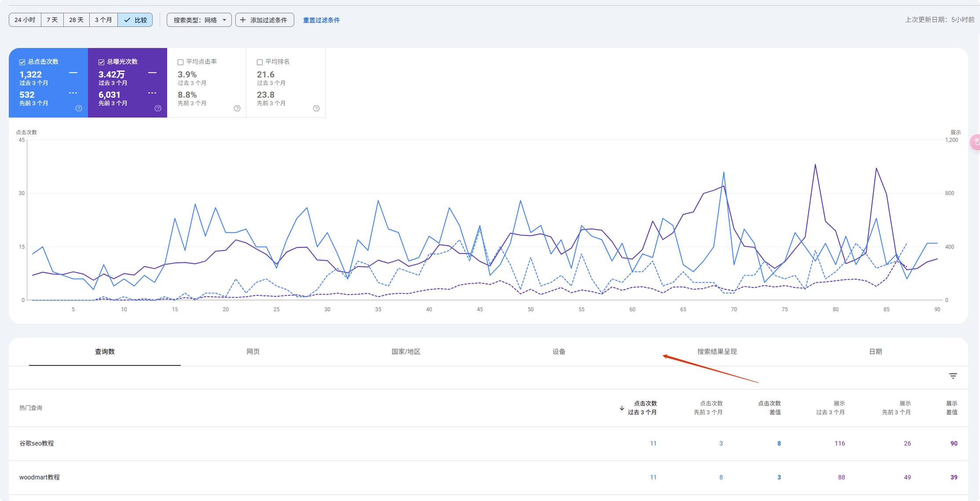
Task: Enable the 平均排名 checkbox
Action: pyautogui.click(x=260, y=62)
